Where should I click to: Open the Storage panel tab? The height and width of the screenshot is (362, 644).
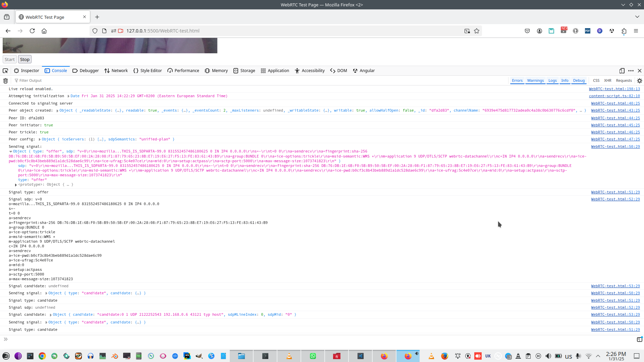click(244, 71)
